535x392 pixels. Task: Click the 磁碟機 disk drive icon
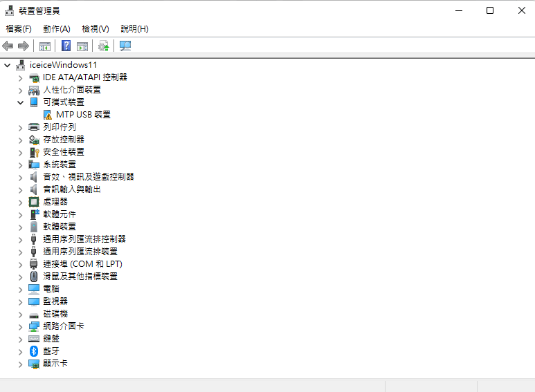click(34, 315)
